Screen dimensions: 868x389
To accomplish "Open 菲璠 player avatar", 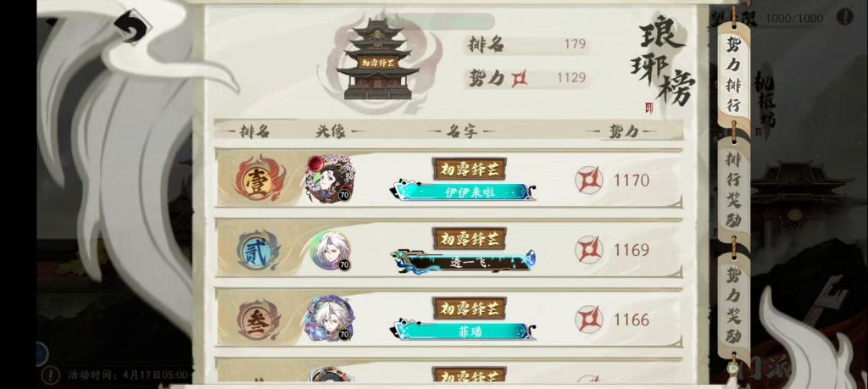I will [329, 319].
